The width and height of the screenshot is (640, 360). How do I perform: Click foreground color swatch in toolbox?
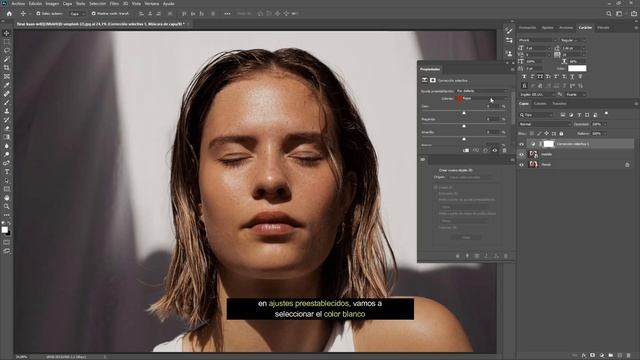click(4, 230)
